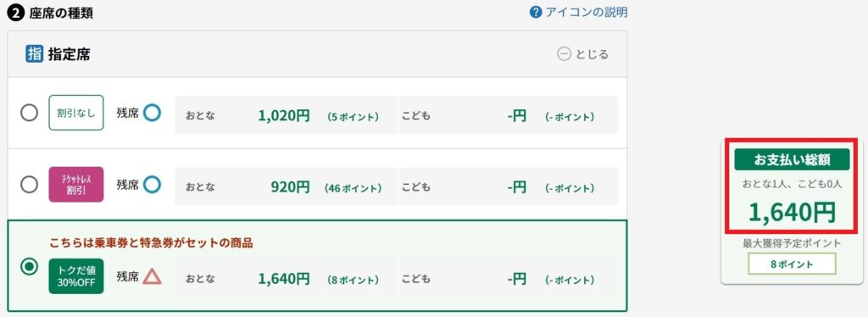Click the minus circle icon beside とじる
The height and width of the screenshot is (317, 868).
(564, 54)
